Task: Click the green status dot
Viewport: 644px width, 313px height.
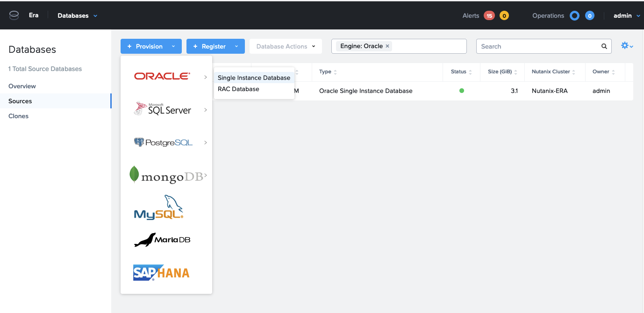Action: coord(462,91)
